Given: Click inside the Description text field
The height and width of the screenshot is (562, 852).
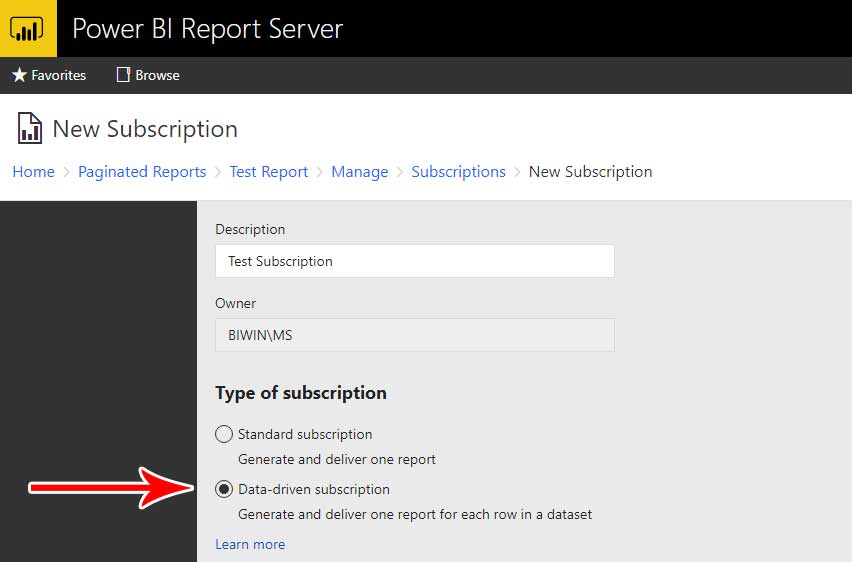Looking at the screenshot, I should [x=414, y=261].
